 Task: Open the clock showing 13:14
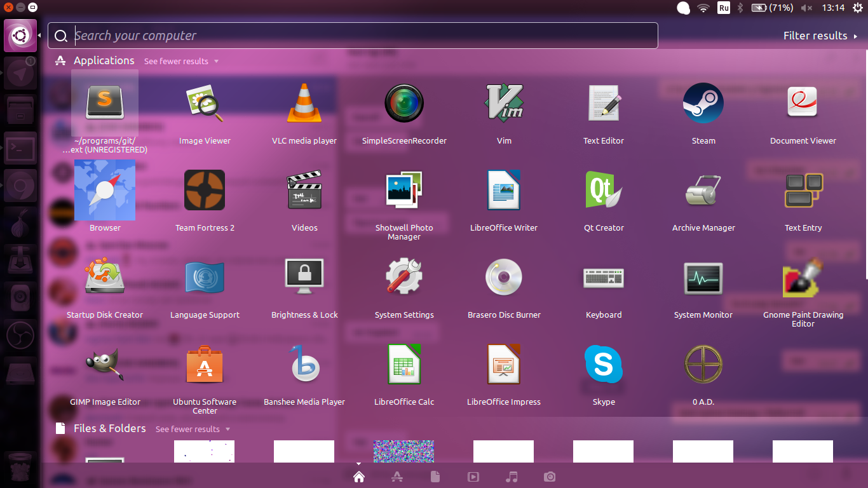coord(833,8)
